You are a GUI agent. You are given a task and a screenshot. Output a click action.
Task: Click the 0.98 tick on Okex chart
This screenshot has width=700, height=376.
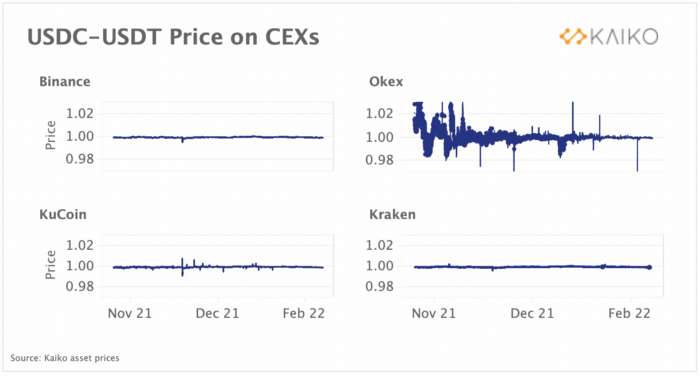click(x=379, y=160)
